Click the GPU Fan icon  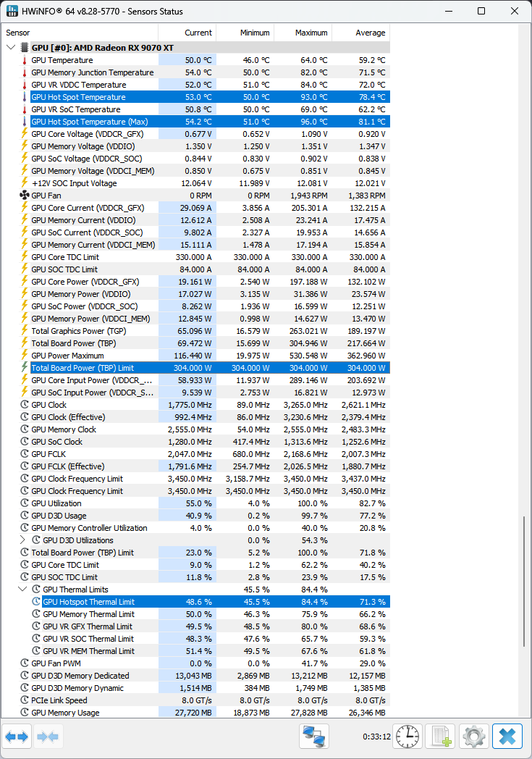pyautogui.click(x=24, y=196)
